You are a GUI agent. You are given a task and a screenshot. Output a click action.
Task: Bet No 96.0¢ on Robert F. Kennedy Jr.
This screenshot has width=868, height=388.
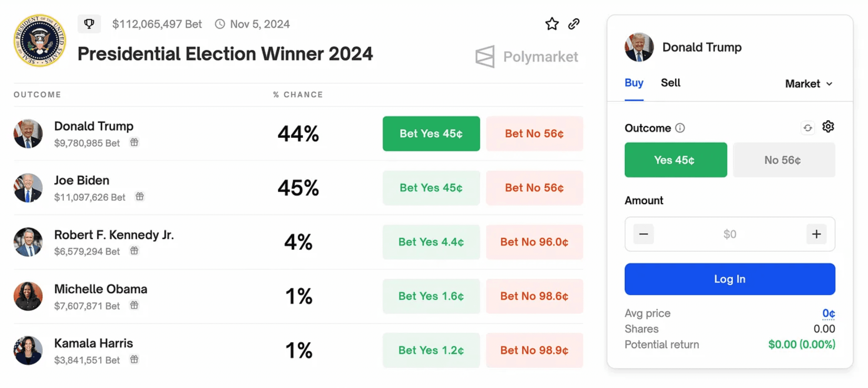pyautogui.click(x=534, y=242)
